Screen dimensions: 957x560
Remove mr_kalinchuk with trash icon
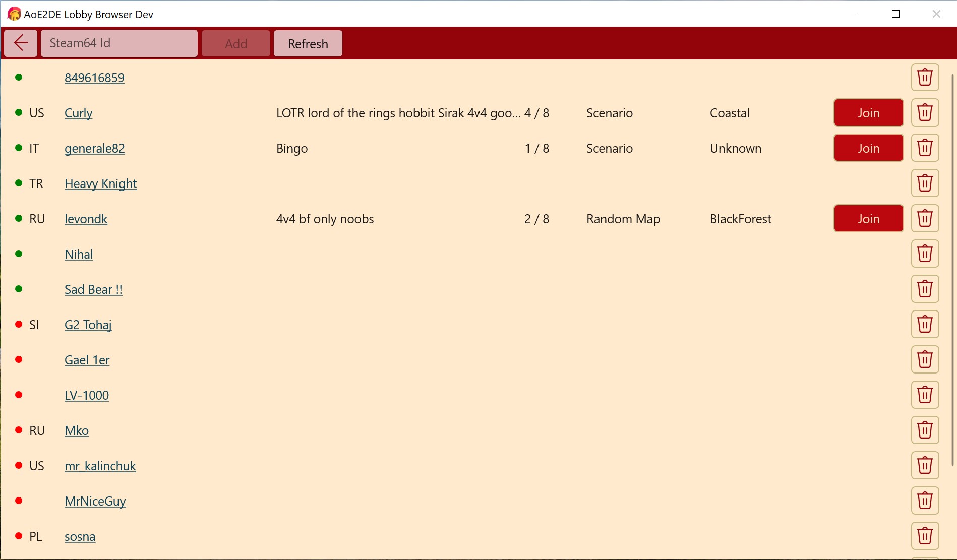pyautogui.click(x=925, y=465)
